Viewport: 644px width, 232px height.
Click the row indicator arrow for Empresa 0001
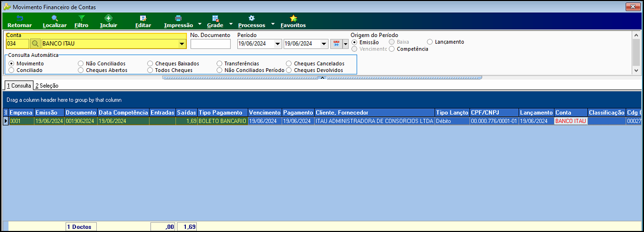coord(6,121)
